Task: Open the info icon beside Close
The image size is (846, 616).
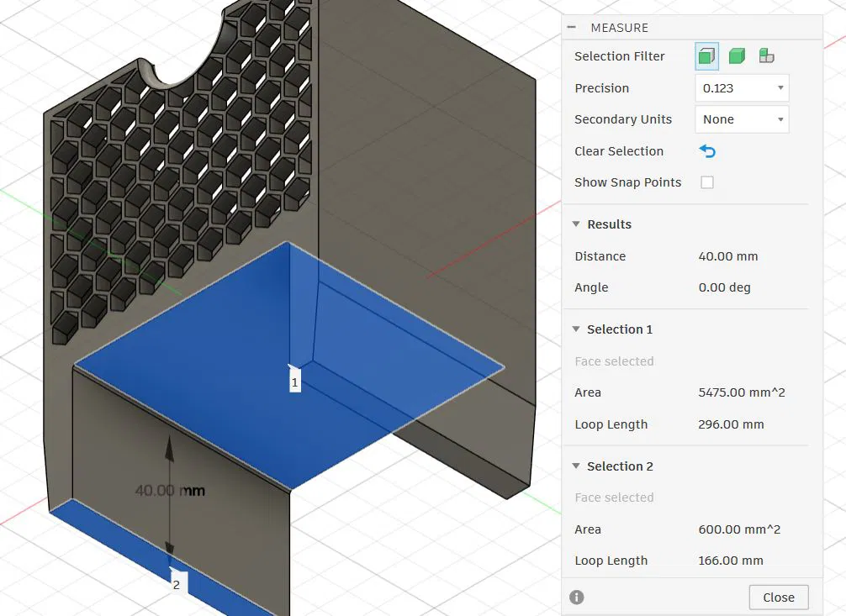Action: click(x=577, y=598)
